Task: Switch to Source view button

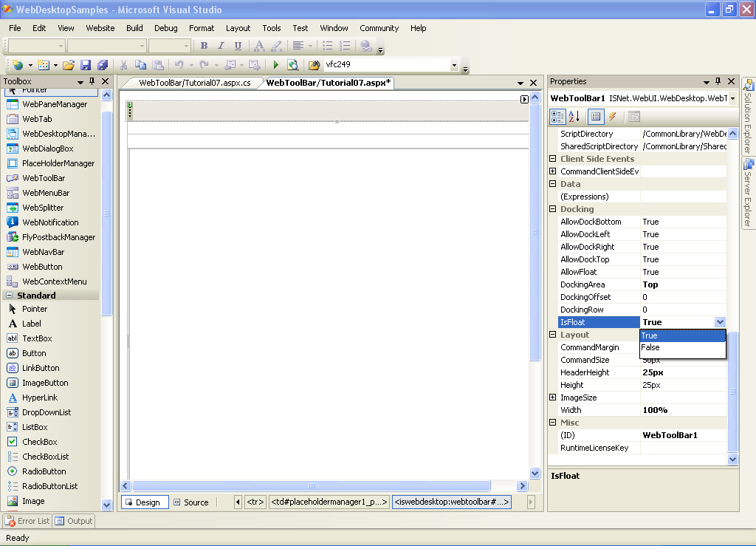Action: (x=190, y=502)
